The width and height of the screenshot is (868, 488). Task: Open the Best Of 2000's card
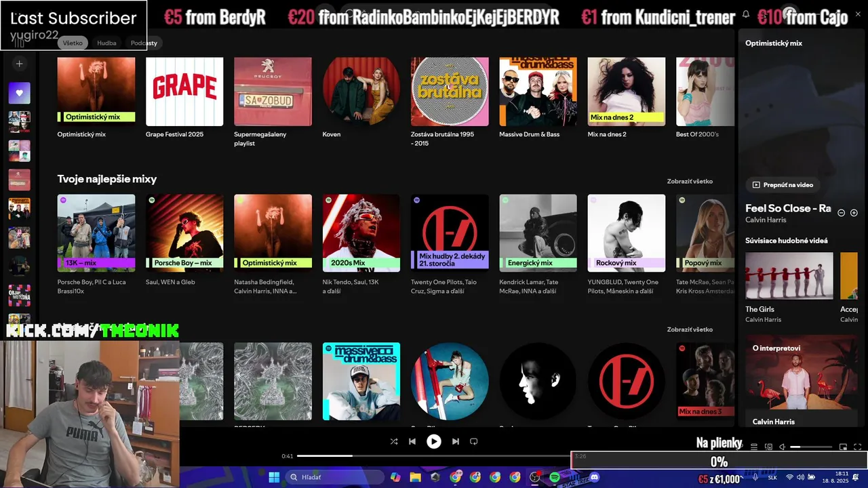[705, 98]
